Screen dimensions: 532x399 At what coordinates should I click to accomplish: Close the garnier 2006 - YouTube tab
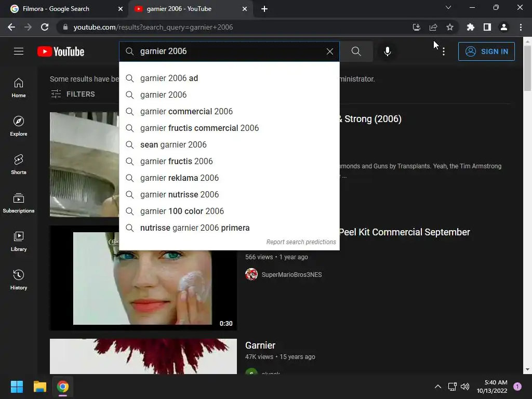click(245, 9)
